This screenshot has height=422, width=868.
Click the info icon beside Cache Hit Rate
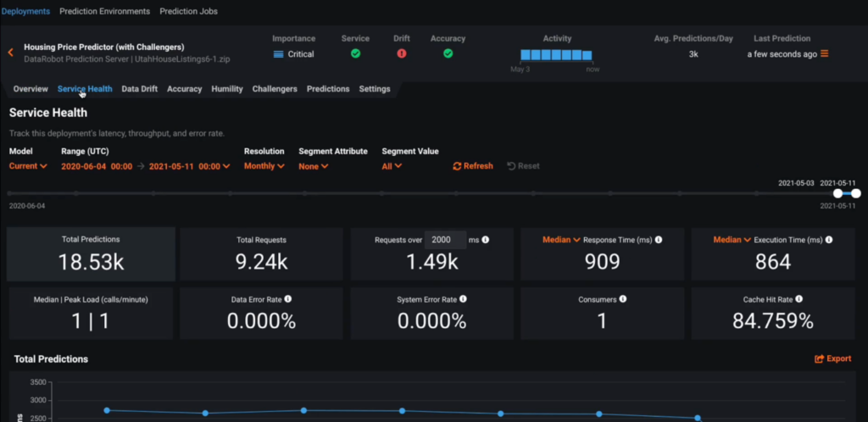click(x=798, y=299)
